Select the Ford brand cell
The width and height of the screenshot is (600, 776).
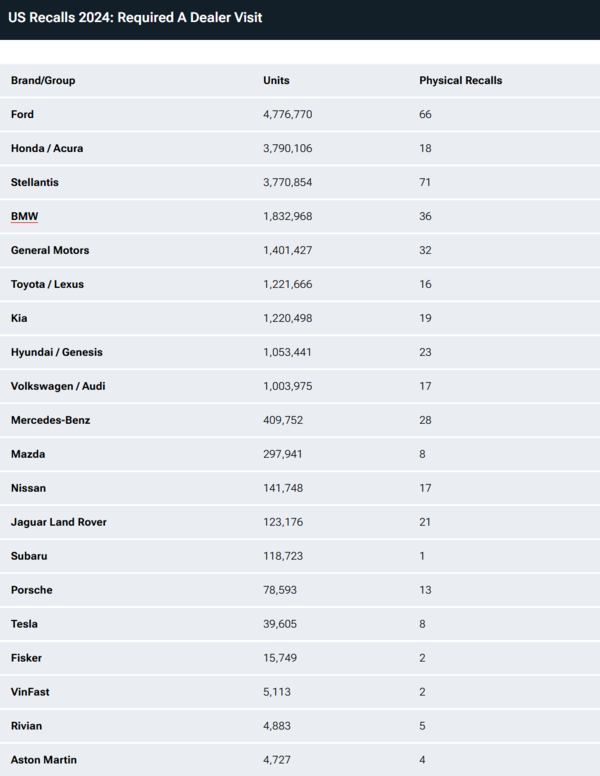[x=22, y=114]
